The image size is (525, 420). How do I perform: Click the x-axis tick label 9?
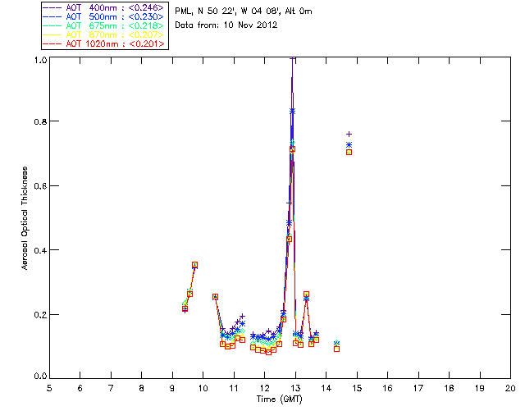172,389
